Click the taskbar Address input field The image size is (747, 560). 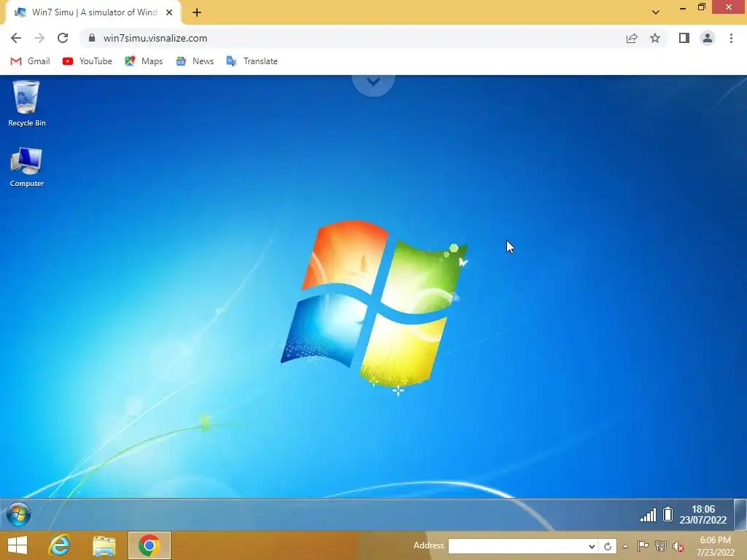(x=517, y=546)
